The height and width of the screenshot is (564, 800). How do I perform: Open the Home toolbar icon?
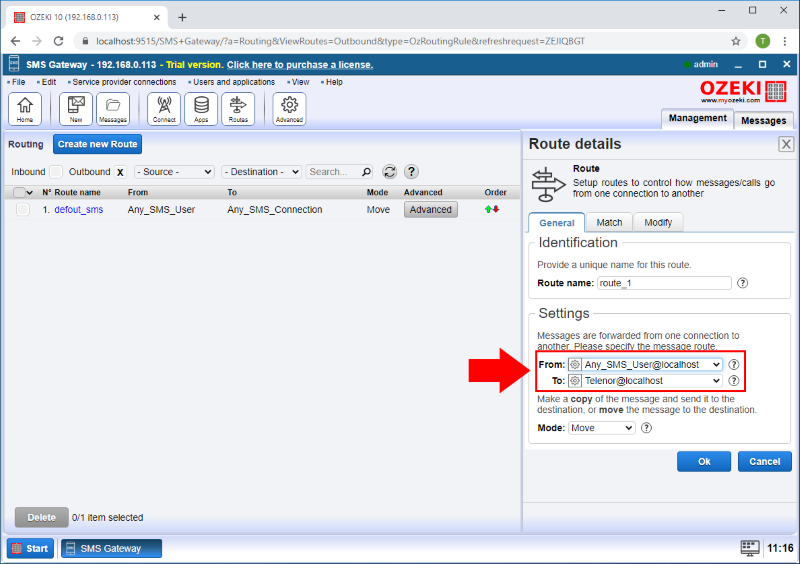click(24, 109)
